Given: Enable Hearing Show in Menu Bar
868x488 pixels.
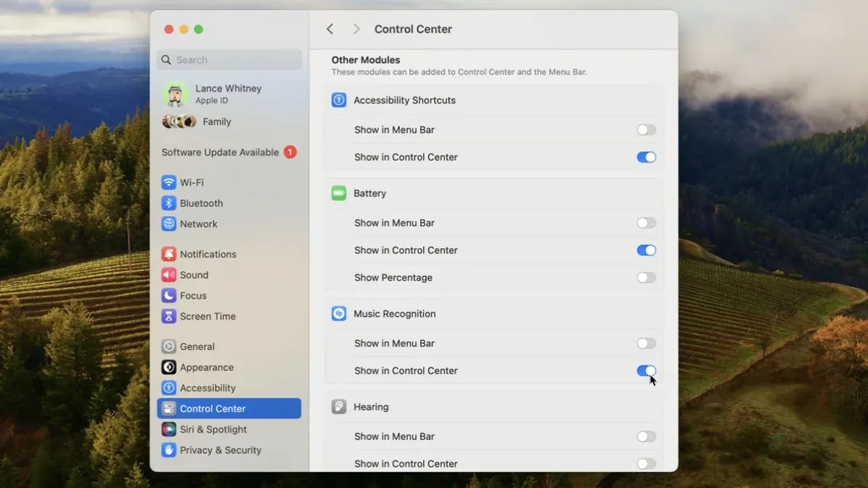Looking at the screenshot, I should pos(646,437).
